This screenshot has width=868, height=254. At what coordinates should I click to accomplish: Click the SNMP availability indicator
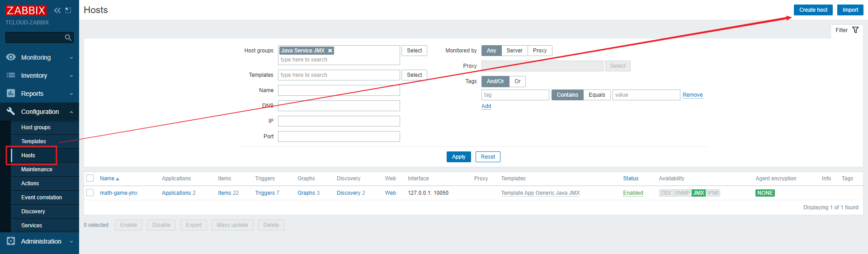pos(682,193)
